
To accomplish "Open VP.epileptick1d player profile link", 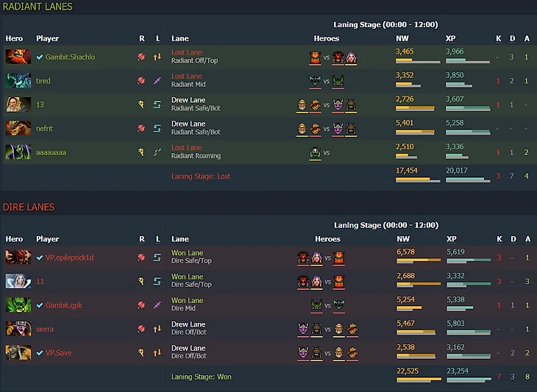I will 69,257.
